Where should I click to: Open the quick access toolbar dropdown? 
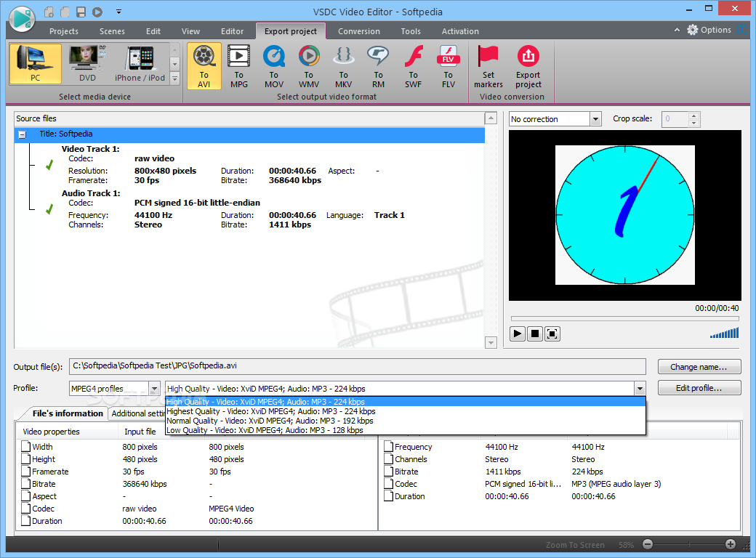click(118, 12)
